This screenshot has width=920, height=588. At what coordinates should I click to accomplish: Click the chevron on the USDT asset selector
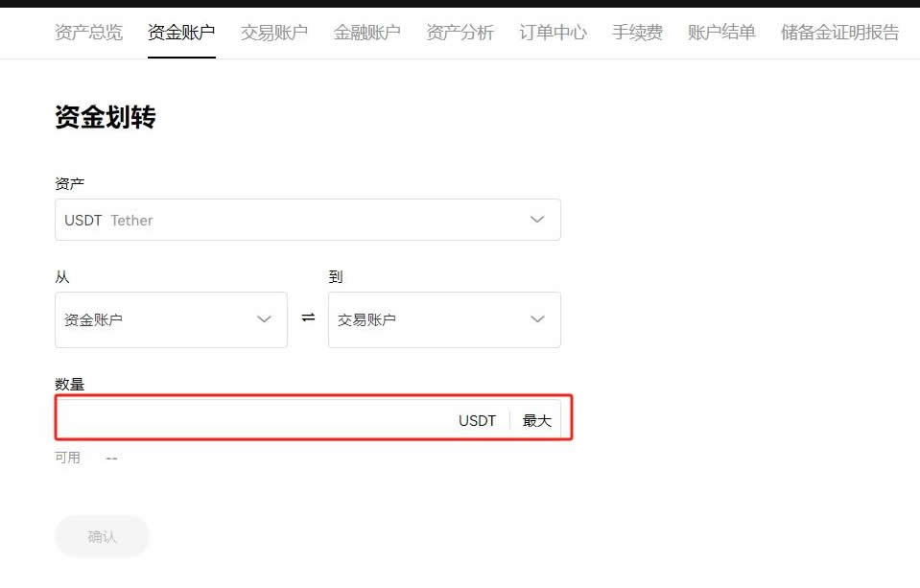(537, 220)
